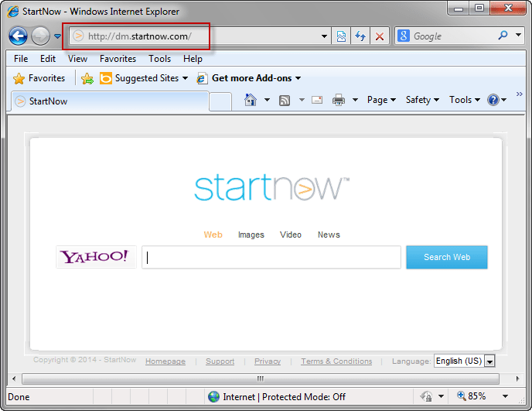Viewport: 532px width, 411px height.
Task: Select the Web search category
Action: point(213,235)
